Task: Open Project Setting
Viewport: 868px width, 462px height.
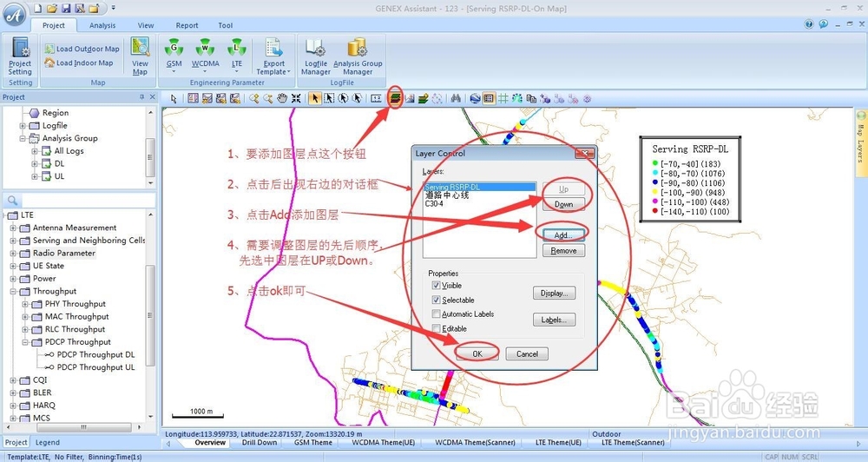Action: pos(21,56)
